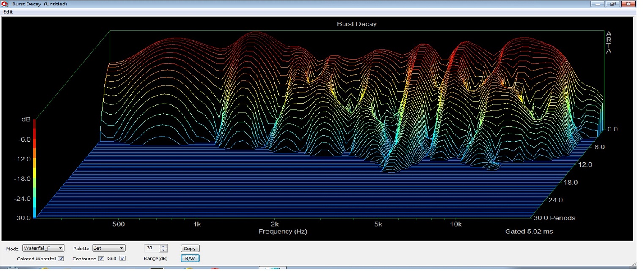This screenshot has width=644, height=276.
Task: Open the Edit menu
Action: click(x=8, y=12)
